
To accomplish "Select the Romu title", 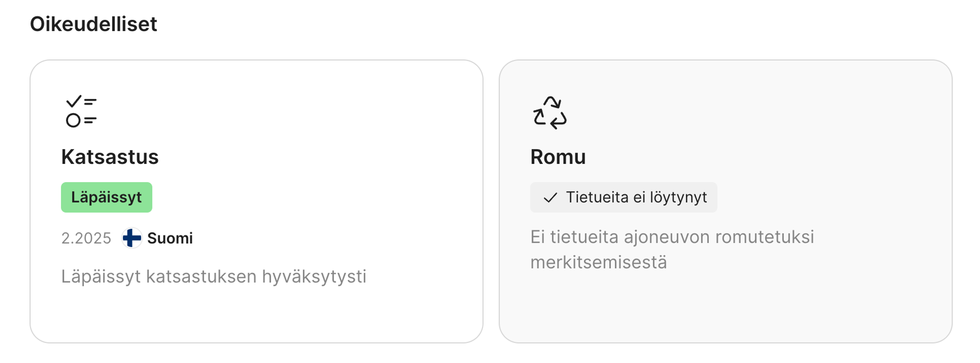I will [558, 157].
